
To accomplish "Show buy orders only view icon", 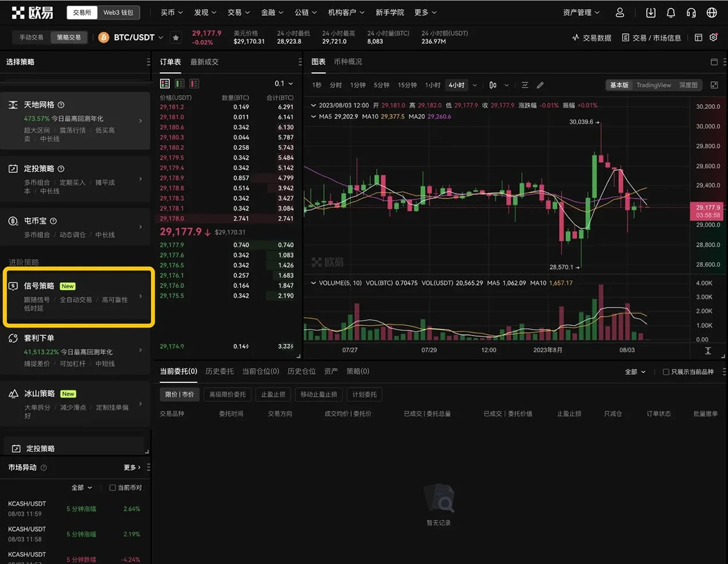I will pyautogui.click(x=180, y=84).
